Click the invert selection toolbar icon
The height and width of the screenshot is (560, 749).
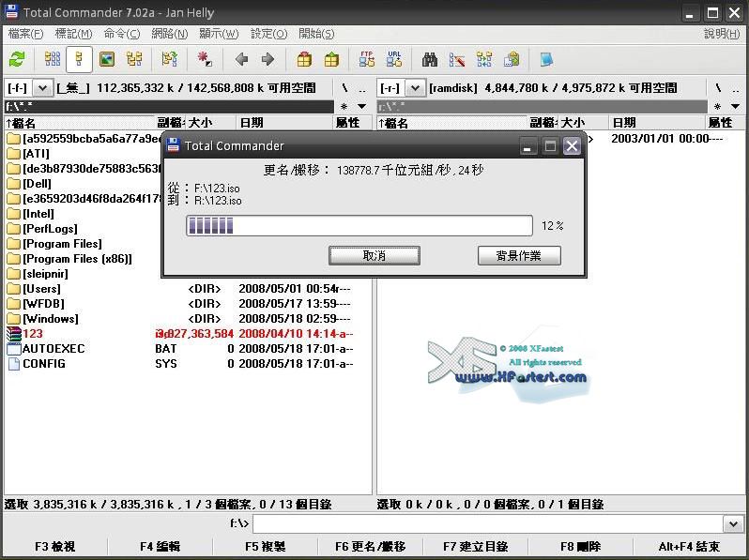click(170, 59)
